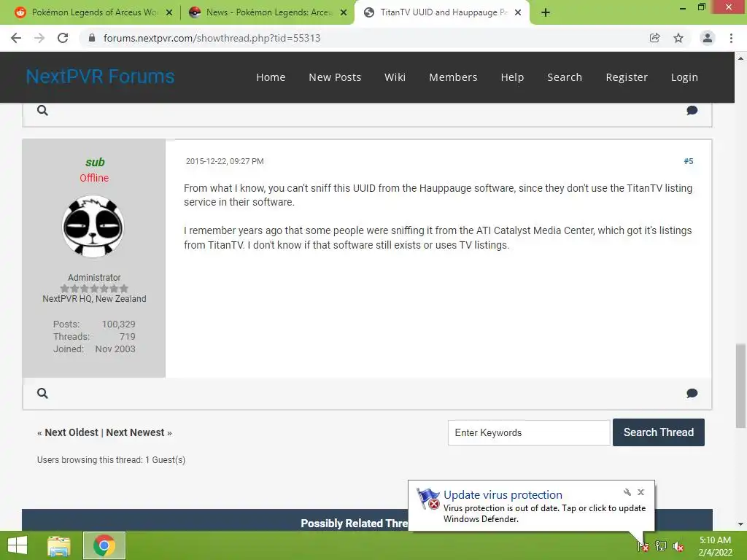The height and width of the screenshot is (560, 747).
Task: Go to the Next Oldest thread
Action: 71,432
